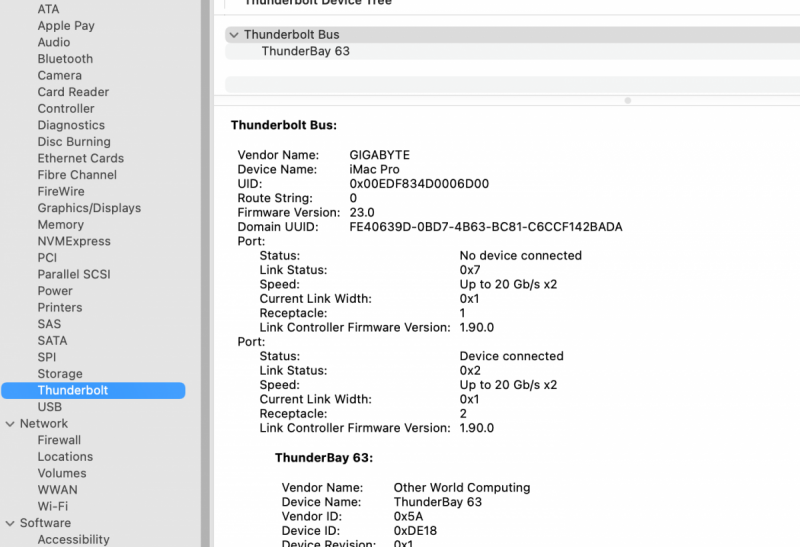
Task: Select FireWire in the sidebar
Action: 61,191
